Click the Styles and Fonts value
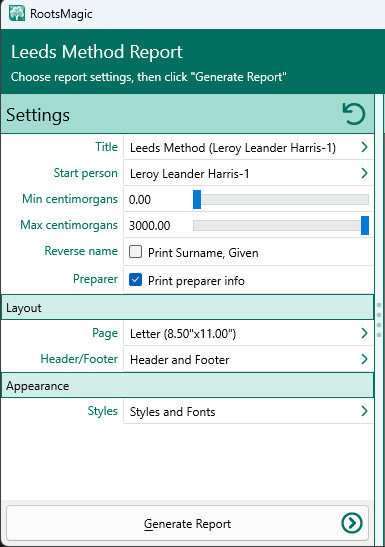The height and width of the screenshot is (547, 385). 172,412
